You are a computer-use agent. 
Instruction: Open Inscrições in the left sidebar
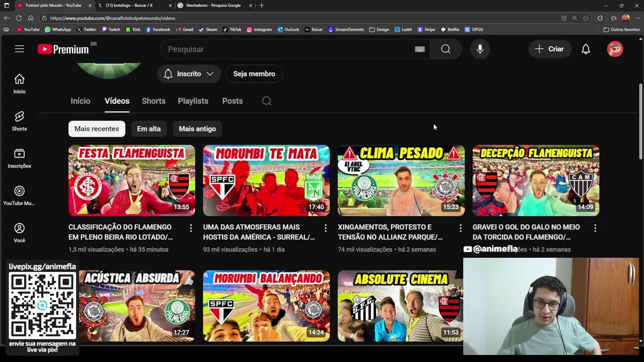[x=19, y=158]
